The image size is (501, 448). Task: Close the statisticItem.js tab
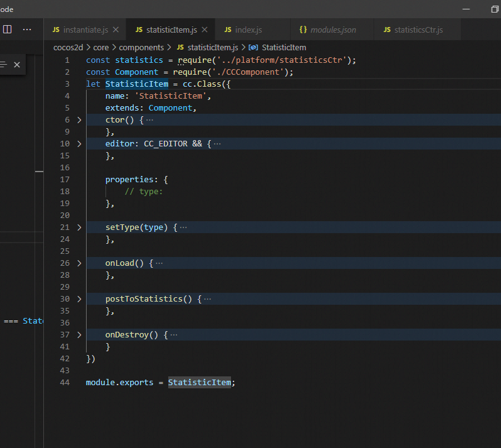click(205, 30)
